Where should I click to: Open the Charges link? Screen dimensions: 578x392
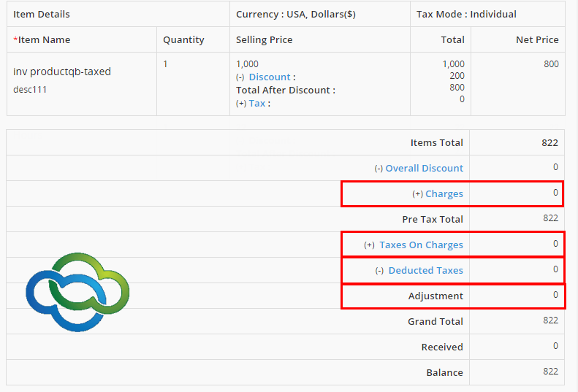pos(444,193)
